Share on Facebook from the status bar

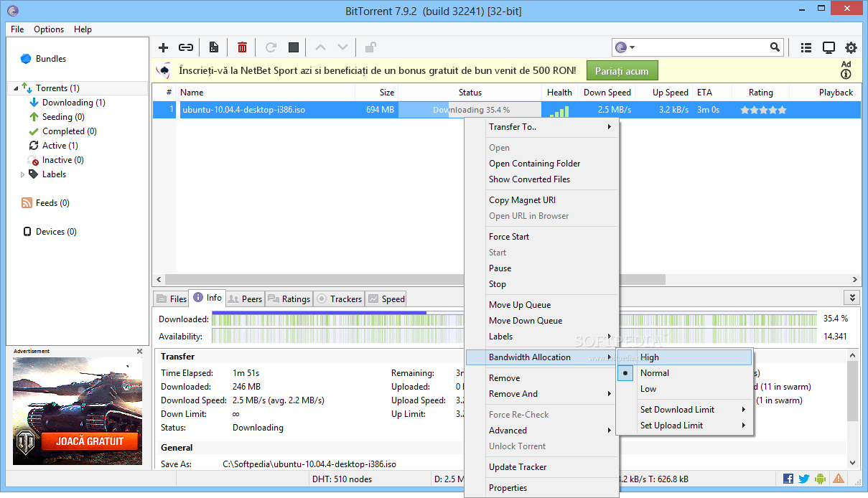click(x=788, y=478)
